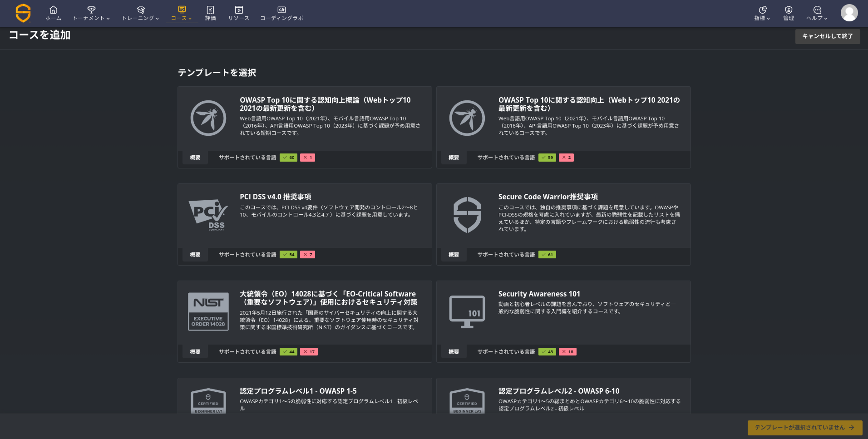Click サポートされている言語 label in PCI DSS card
868x439 pixels.
pos(247,255)
